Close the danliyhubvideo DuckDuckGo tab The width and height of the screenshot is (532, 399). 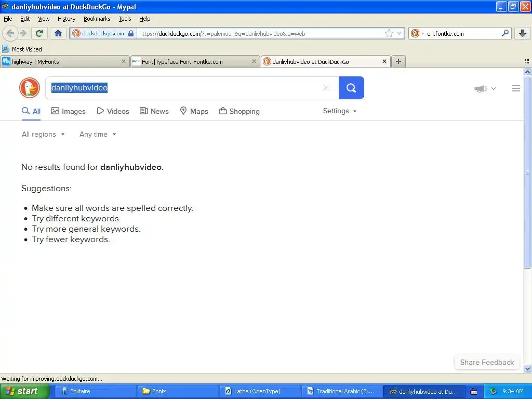tap(384, 61)
